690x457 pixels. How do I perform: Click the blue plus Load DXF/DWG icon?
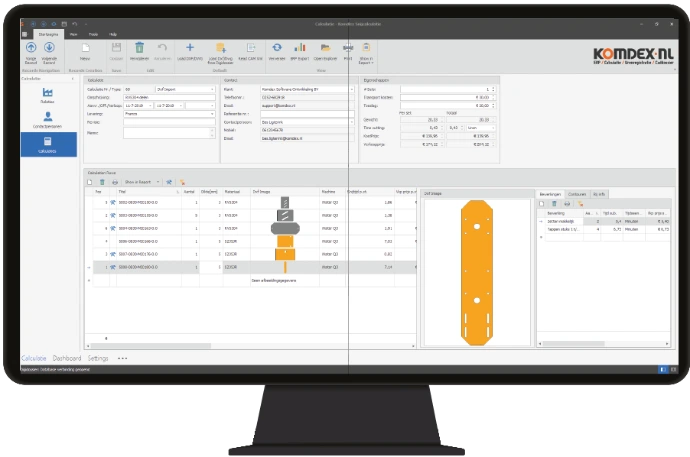[x=190, y=47]
